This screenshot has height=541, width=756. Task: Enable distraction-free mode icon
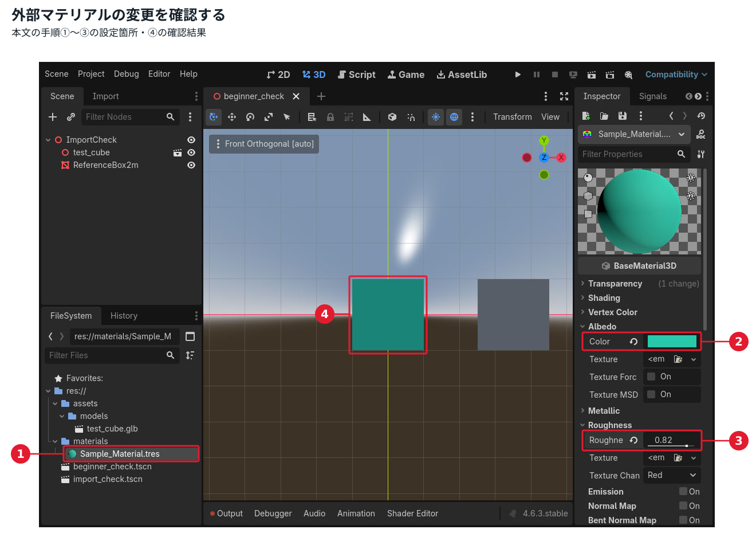(x=564, y=96)
